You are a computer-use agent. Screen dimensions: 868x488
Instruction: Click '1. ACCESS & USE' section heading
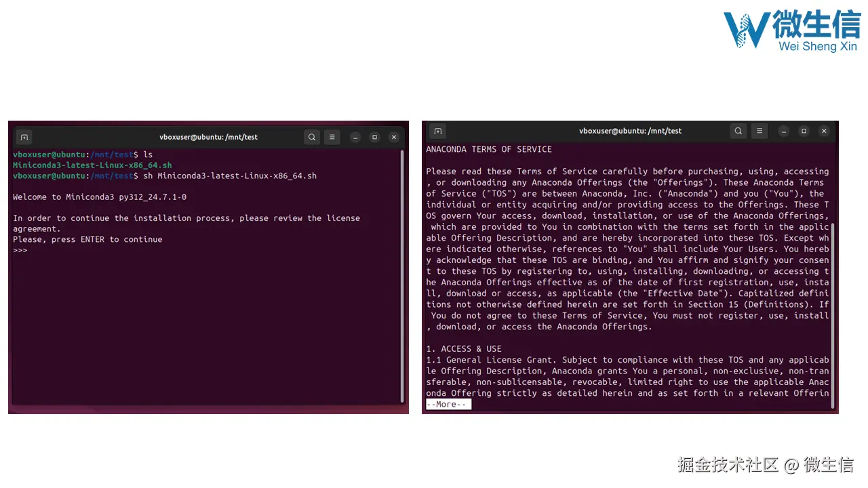point(464,349)
